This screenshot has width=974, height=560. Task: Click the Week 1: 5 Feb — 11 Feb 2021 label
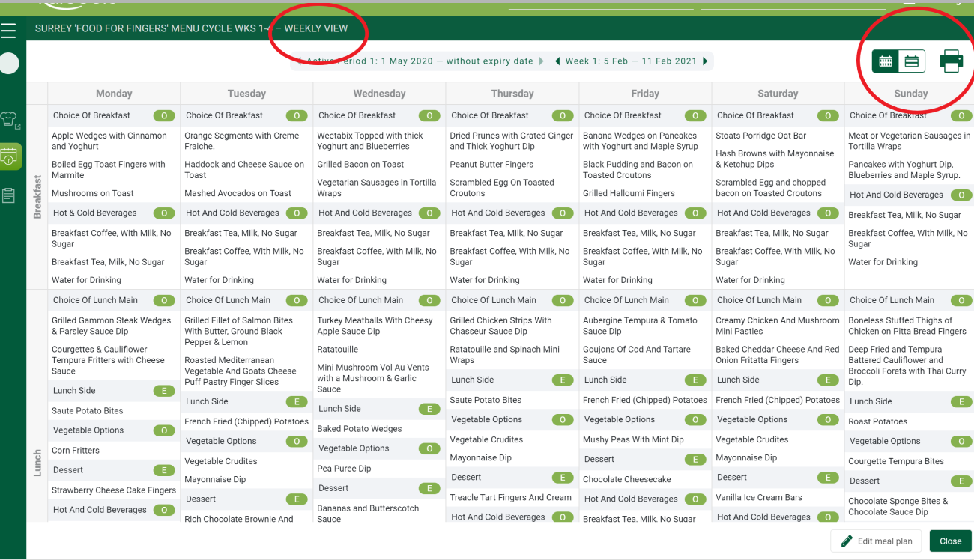click(631, 61)
